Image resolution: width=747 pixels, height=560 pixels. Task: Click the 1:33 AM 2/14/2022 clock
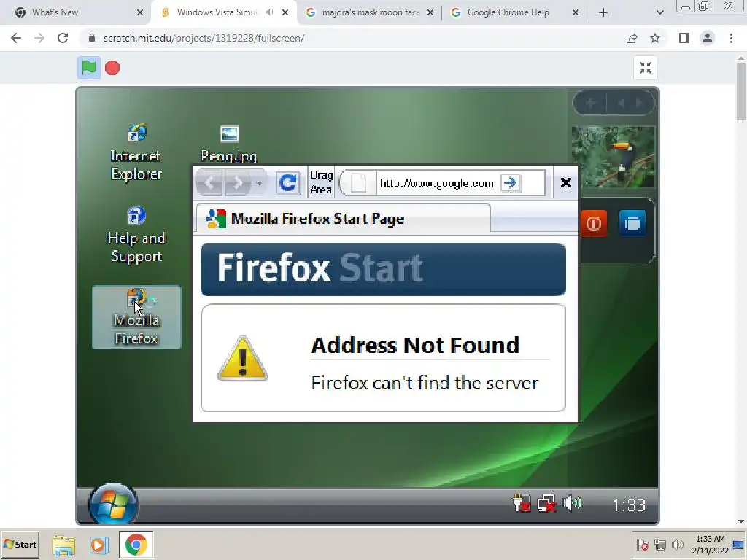pyautogui.click(x=711, y=545)
